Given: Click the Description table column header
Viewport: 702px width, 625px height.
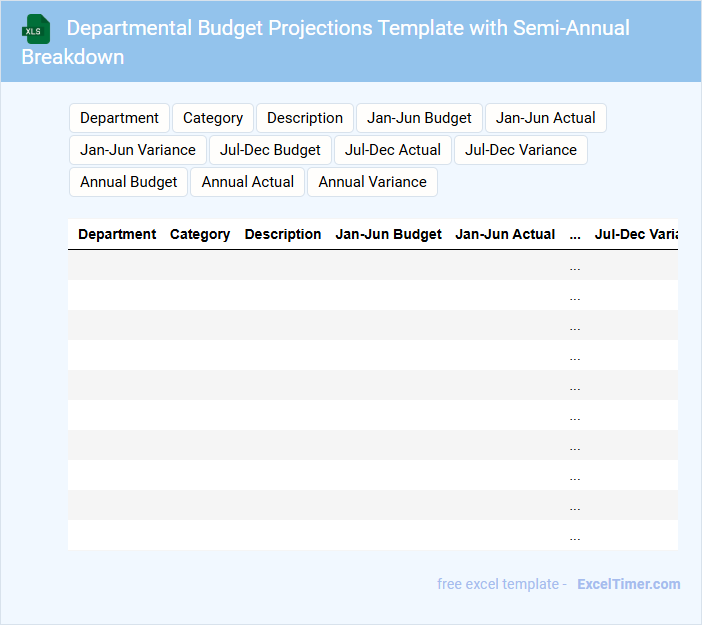Looking at the screenshot, I should point(283,234).
